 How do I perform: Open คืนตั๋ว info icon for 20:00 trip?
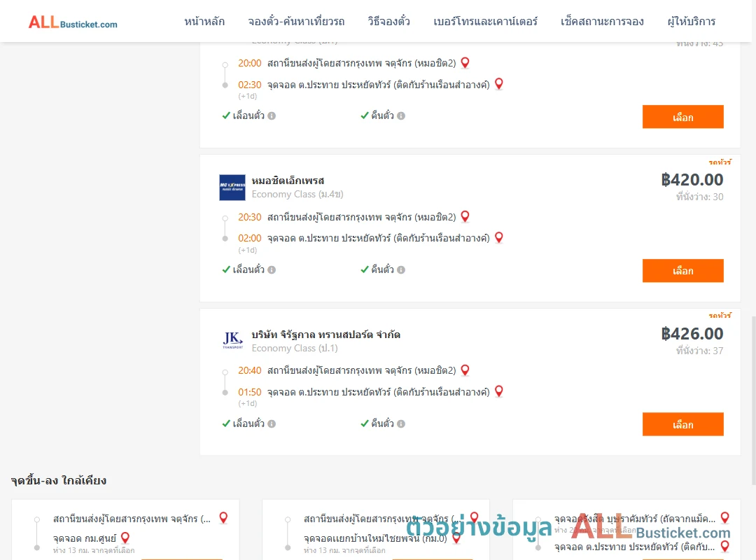click(x=401, y=115)
